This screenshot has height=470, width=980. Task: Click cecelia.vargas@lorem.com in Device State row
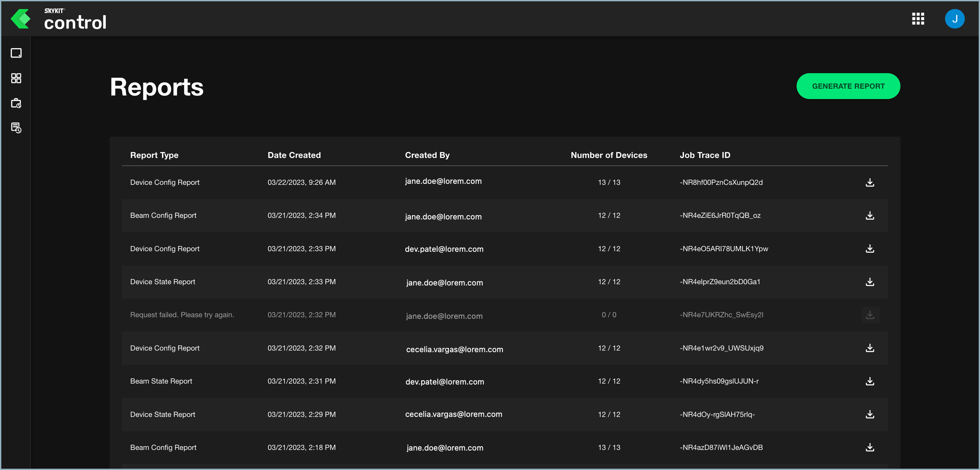[453, 414]
